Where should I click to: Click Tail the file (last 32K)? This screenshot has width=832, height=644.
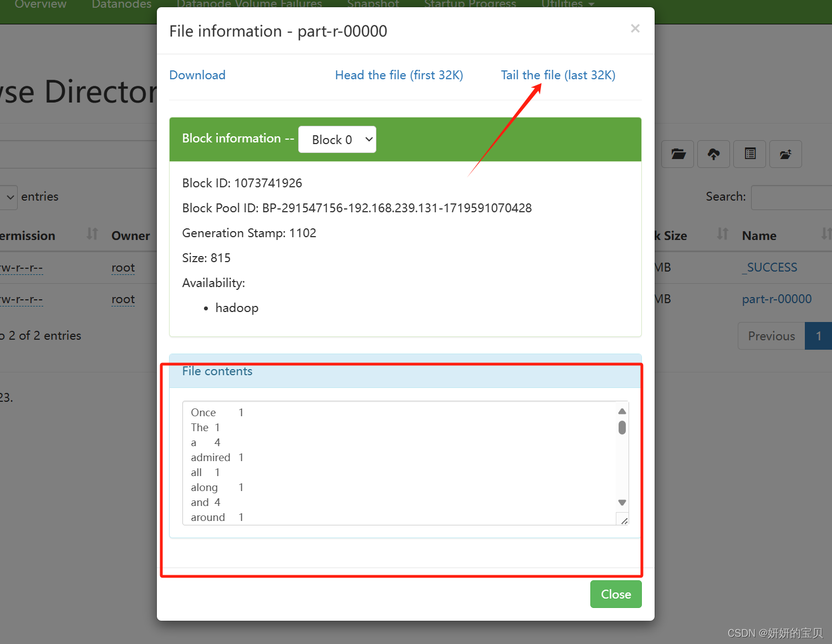pos(558,75)
